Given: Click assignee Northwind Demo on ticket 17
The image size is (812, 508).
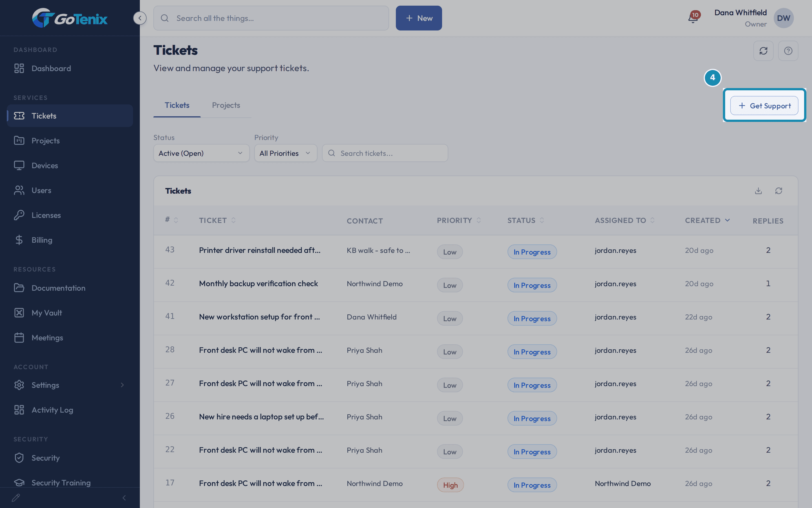Looking at the screenshot, I should pyautogui.click(x=623, y=483).
